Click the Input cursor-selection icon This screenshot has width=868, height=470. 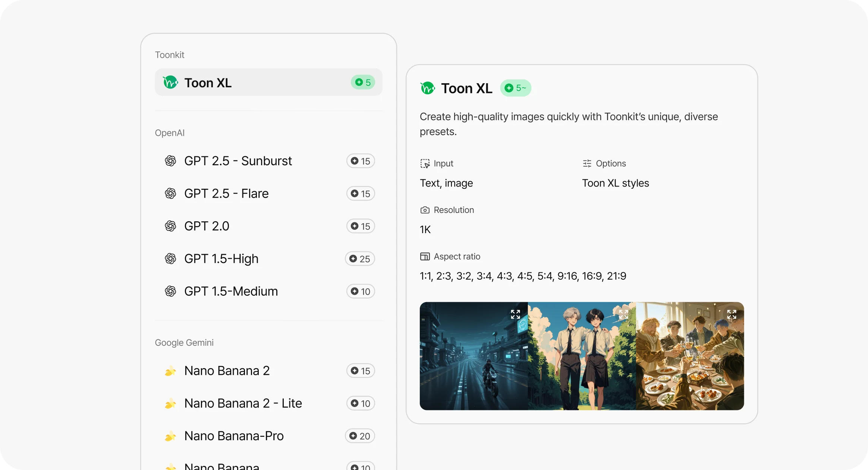coord(425,163)
